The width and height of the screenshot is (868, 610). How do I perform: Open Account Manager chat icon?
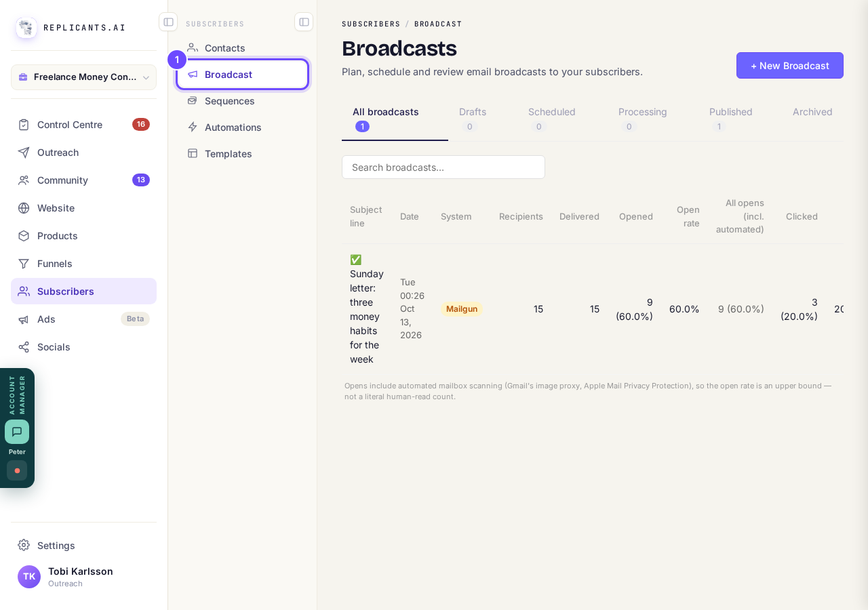(17, 432)
